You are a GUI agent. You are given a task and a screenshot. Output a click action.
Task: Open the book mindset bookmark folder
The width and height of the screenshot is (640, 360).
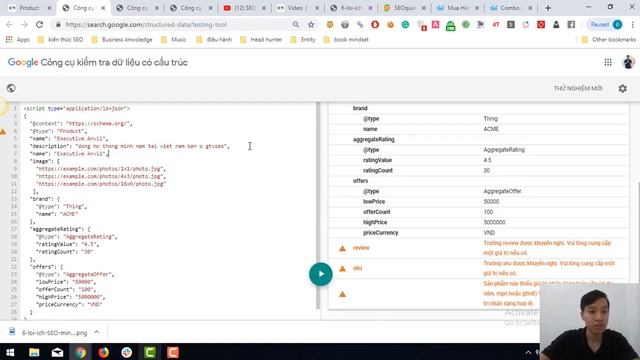pos(346,40)
